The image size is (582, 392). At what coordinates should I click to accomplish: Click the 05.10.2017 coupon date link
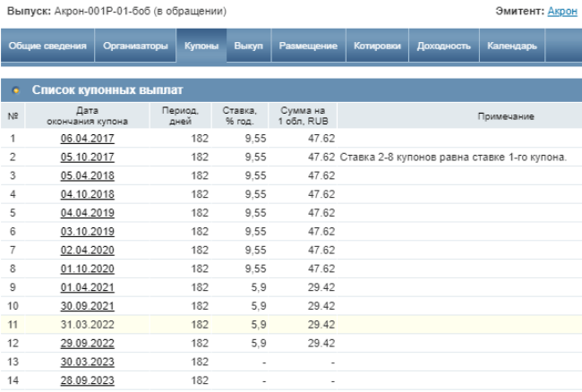87,158
